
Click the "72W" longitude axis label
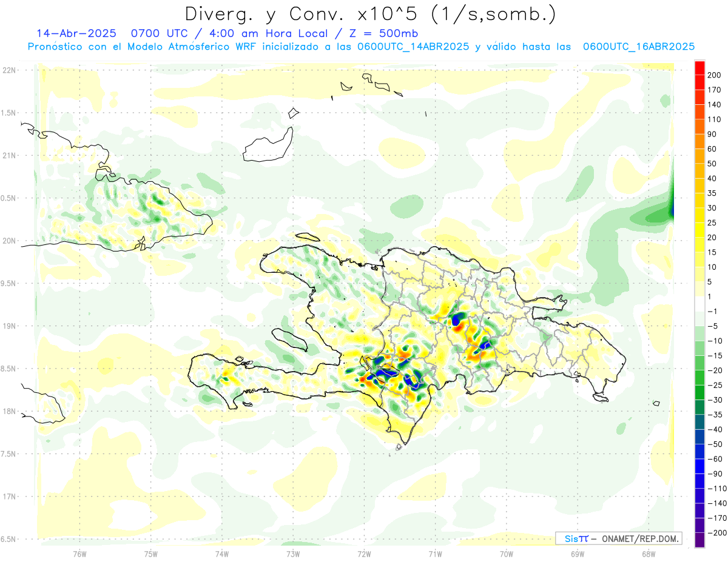pyautogui.click(x=364, y=554)
